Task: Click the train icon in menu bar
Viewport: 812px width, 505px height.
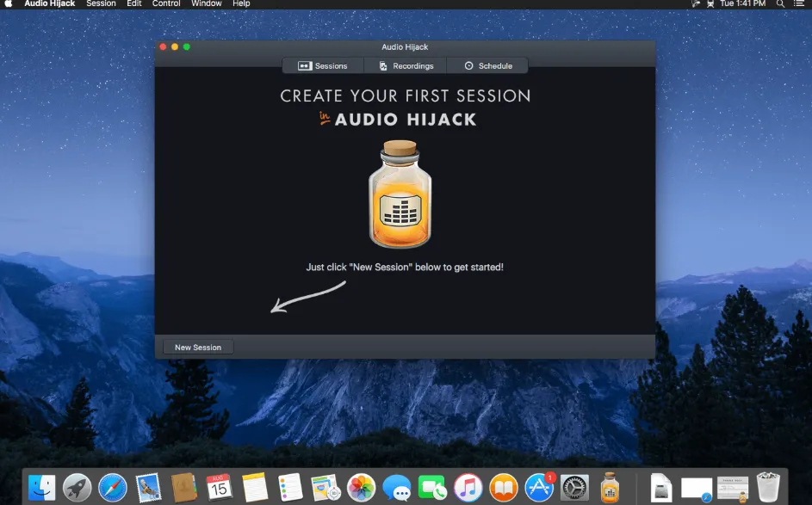Action: click(710, 3)
